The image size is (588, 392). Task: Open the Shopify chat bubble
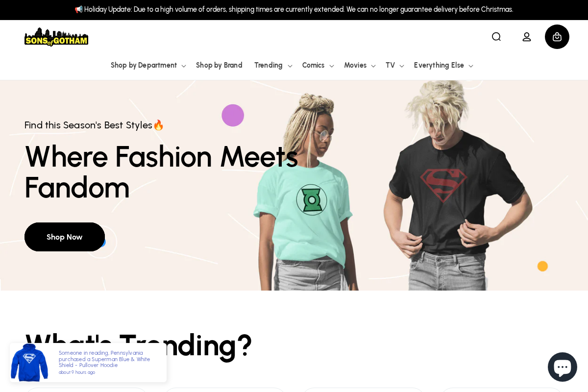click(563, 367)
